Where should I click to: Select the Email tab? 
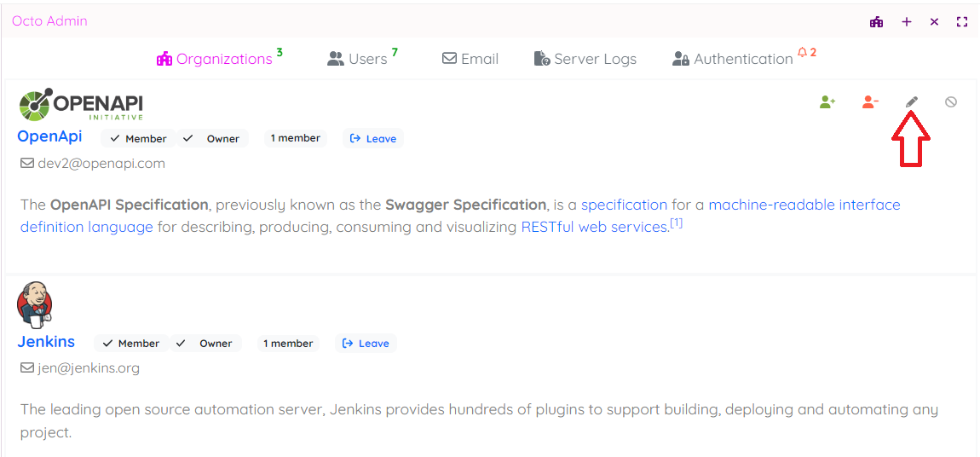(470, 59)
